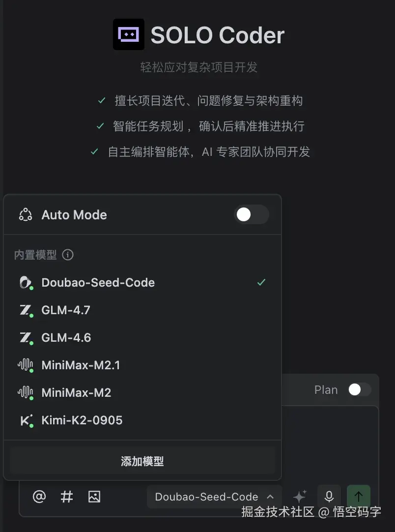Viewport: 395px width, 532px height.
Task: Click the 添加模型 button
Action: pyautogui.click(x=142, y=461)
